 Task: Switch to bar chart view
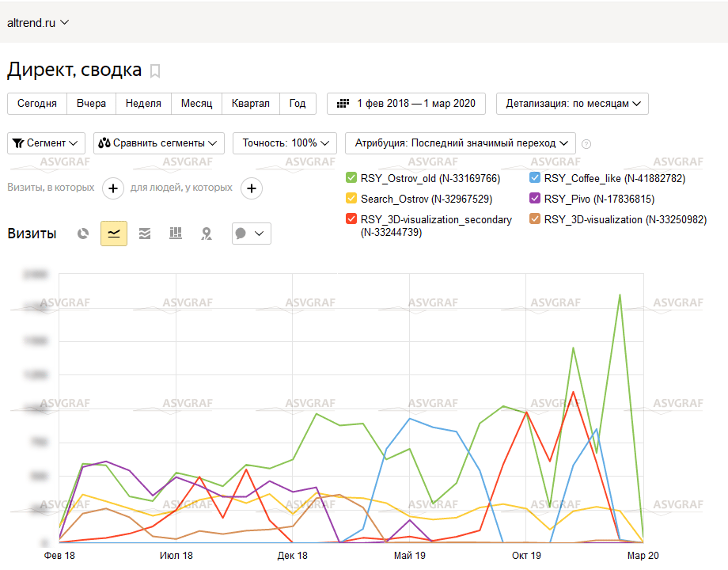click(x=176, y=234)
